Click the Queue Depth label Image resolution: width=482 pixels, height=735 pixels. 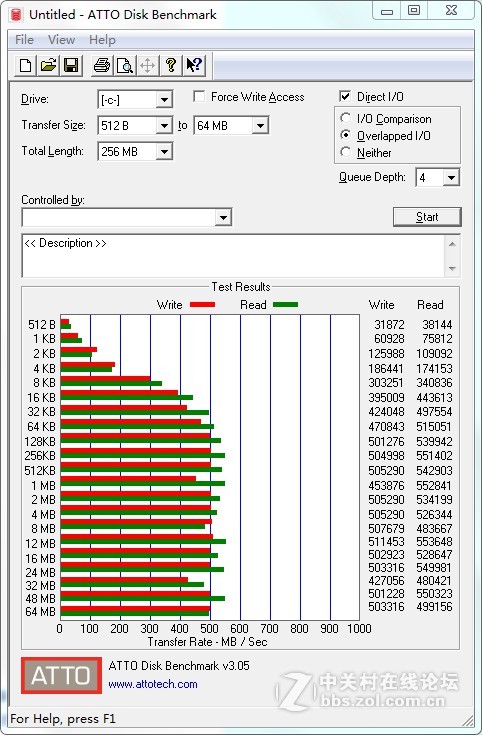[x=372, y=177]
